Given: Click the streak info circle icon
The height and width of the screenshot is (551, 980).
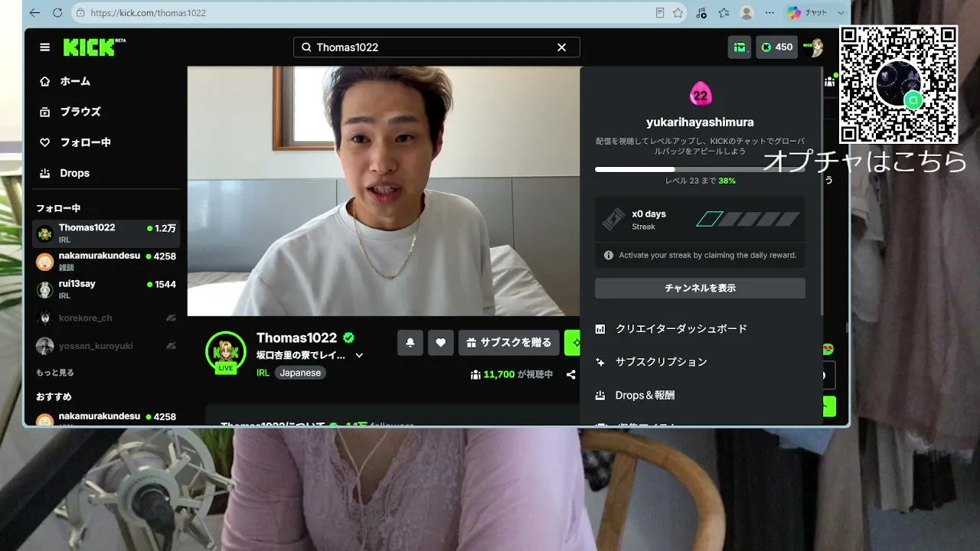Looking at the screenshot, I should point(609,256).
